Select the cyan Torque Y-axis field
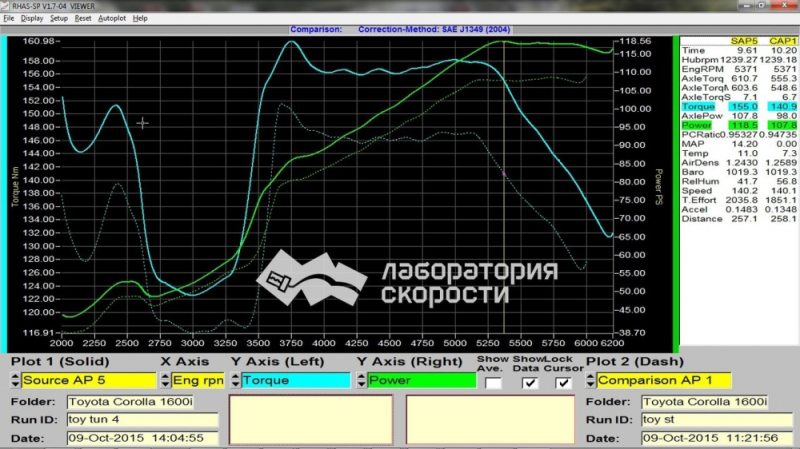 [296, 380]
